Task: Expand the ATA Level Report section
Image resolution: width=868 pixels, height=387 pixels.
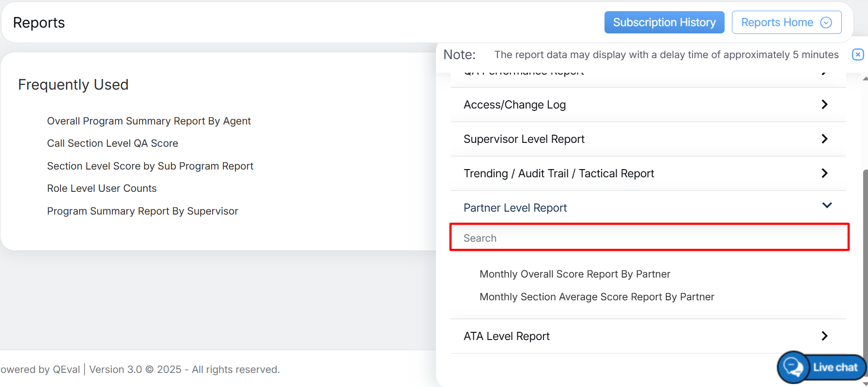Action: (x=647, y=336)
